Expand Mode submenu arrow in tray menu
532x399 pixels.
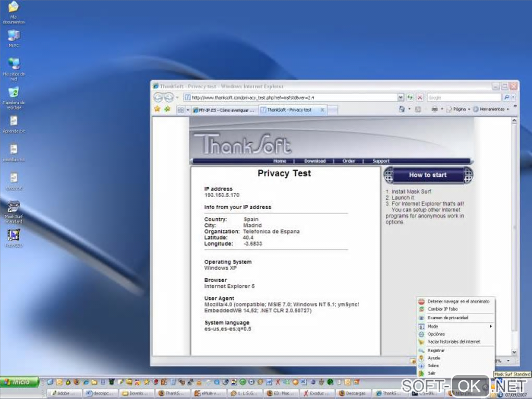491,327
